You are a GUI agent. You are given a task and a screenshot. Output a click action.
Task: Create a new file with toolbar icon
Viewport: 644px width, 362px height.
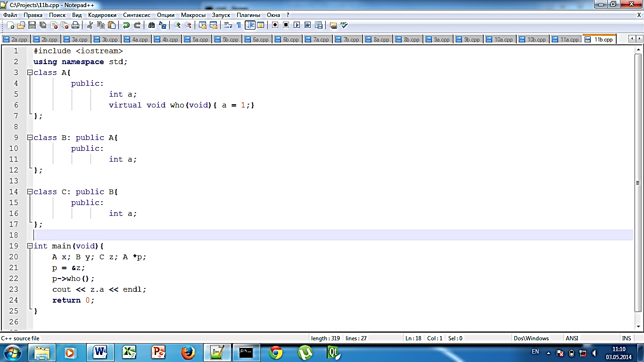[10, 25]
